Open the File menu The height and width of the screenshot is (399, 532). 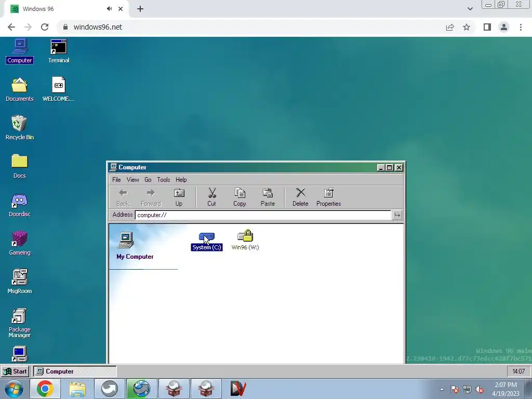pyautogui.click(x=116, y=180)
